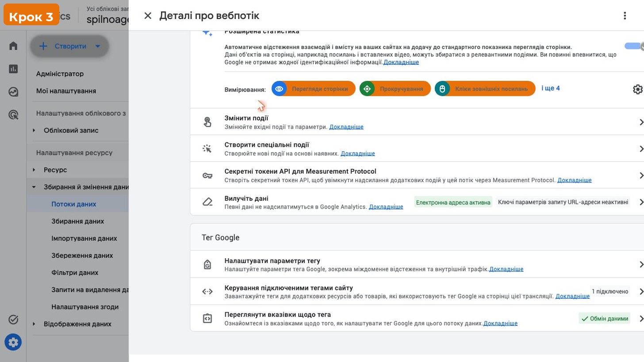Select Мої налаштування in sidebar
This screenshot has height=362, width=644.
66,91
